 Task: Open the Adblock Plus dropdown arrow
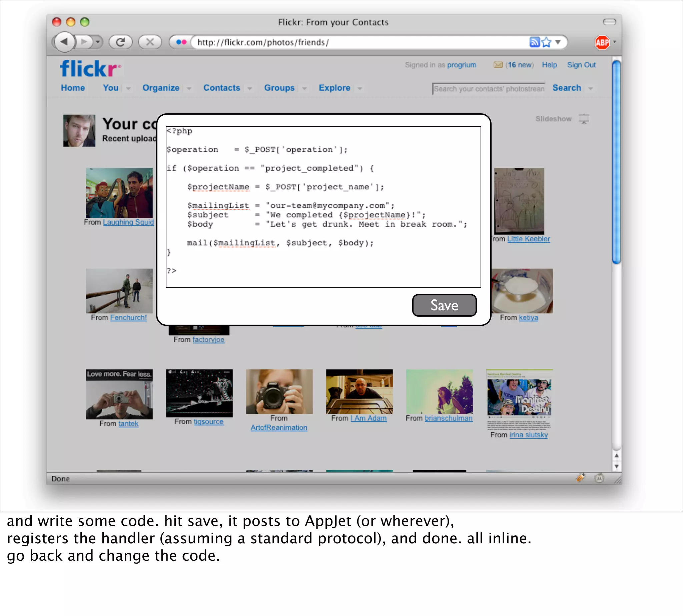(615, 42)
